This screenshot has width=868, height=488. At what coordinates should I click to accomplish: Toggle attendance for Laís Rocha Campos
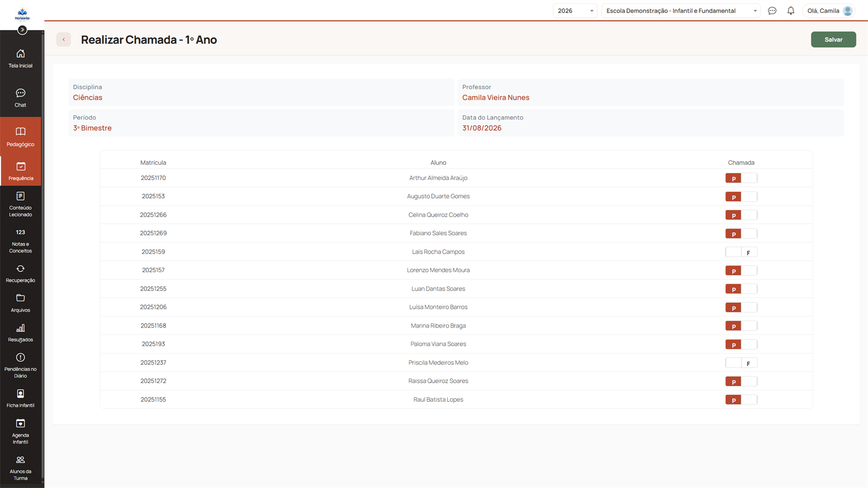[741, 252]
